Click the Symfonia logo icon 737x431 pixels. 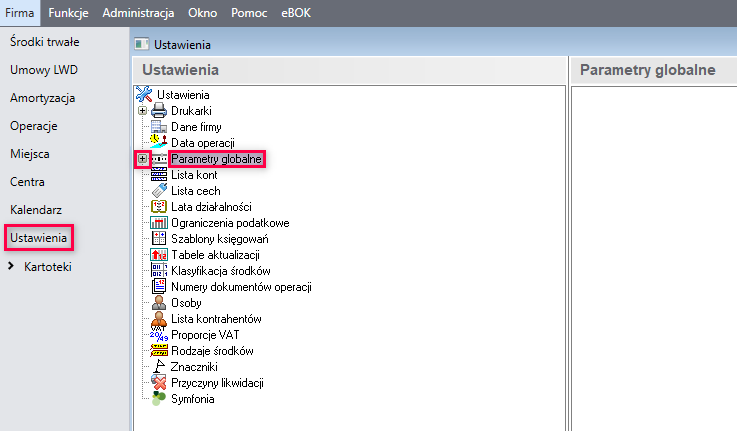pos(159,399)
